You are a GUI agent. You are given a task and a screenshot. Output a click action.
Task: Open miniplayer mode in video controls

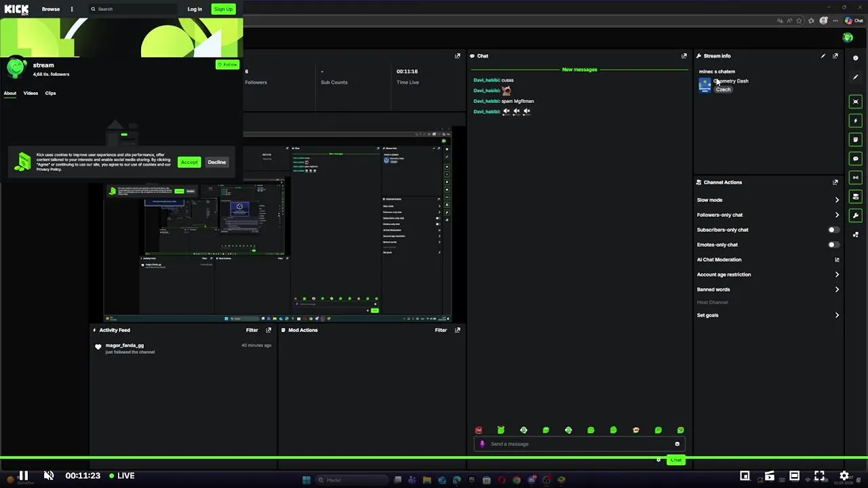tap(745, 476)
